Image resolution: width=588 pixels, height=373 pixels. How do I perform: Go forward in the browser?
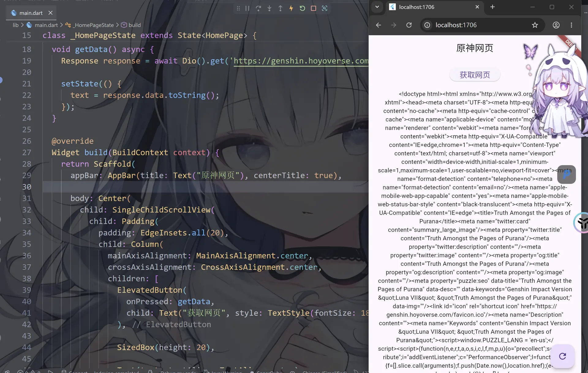coord(394,25)
